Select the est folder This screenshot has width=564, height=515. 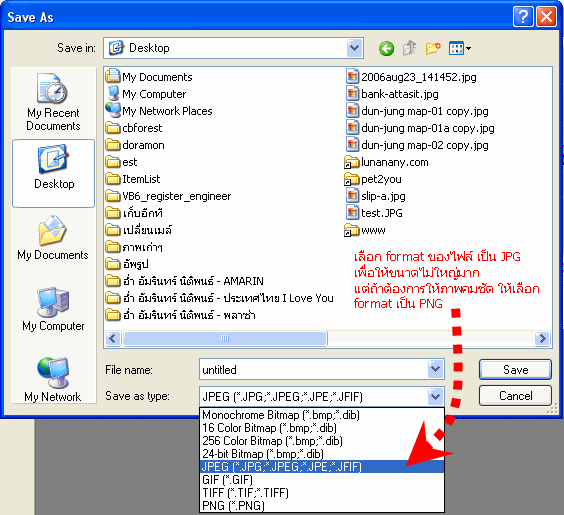click(122, 162)
